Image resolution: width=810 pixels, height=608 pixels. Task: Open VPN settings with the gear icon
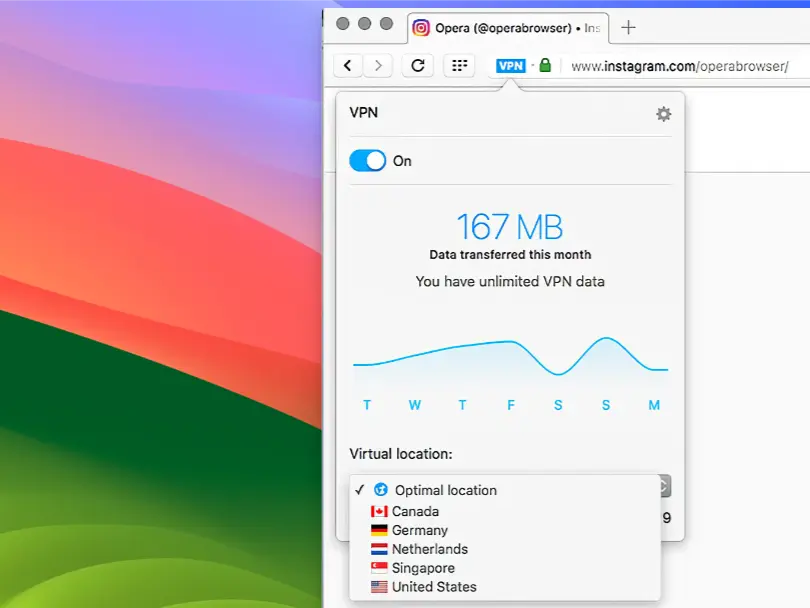pos(663,113)
